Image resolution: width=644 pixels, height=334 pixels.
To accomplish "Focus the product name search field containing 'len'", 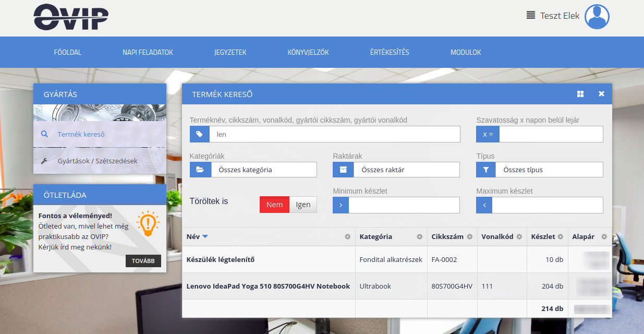I will (x=335, y=134).
